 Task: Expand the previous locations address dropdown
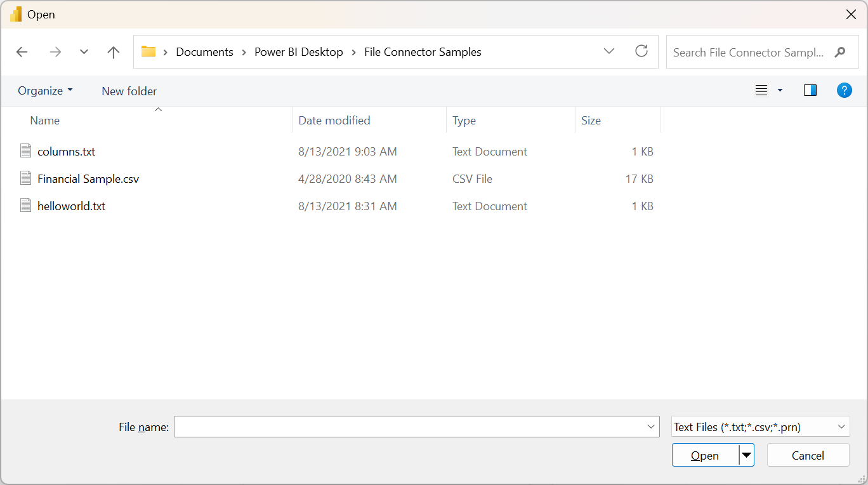609,51
